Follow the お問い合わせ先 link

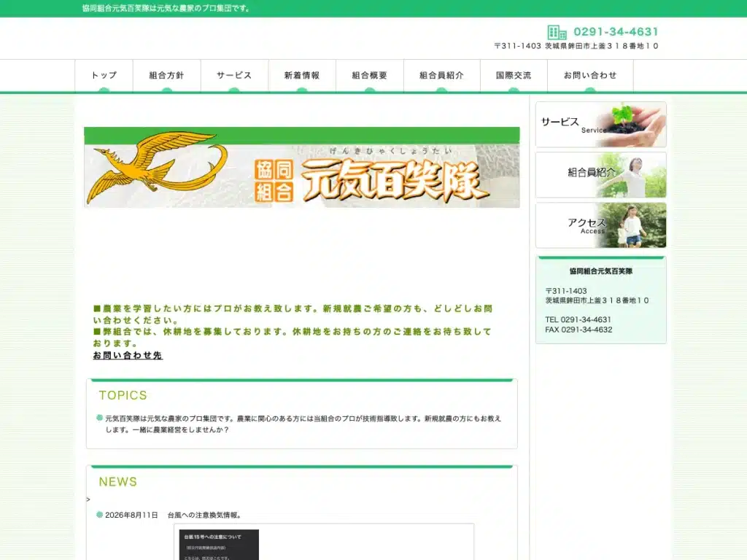coord(128,355)
